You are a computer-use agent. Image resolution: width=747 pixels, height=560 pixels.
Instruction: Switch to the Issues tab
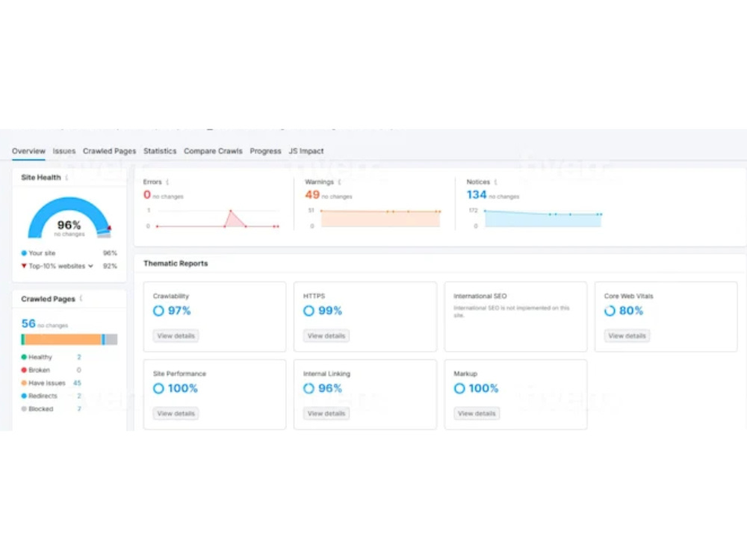tap(63, 151)
